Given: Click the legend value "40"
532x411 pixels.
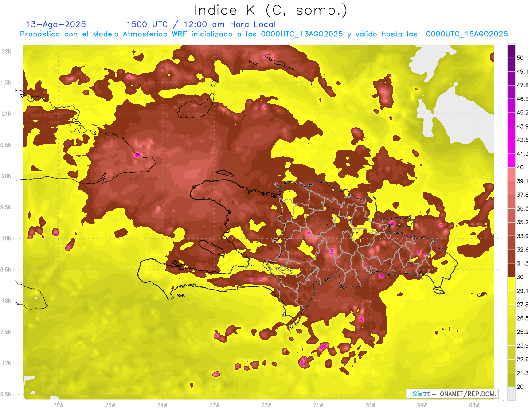Looking at the screenshot, I should click(x=520, y=167).
